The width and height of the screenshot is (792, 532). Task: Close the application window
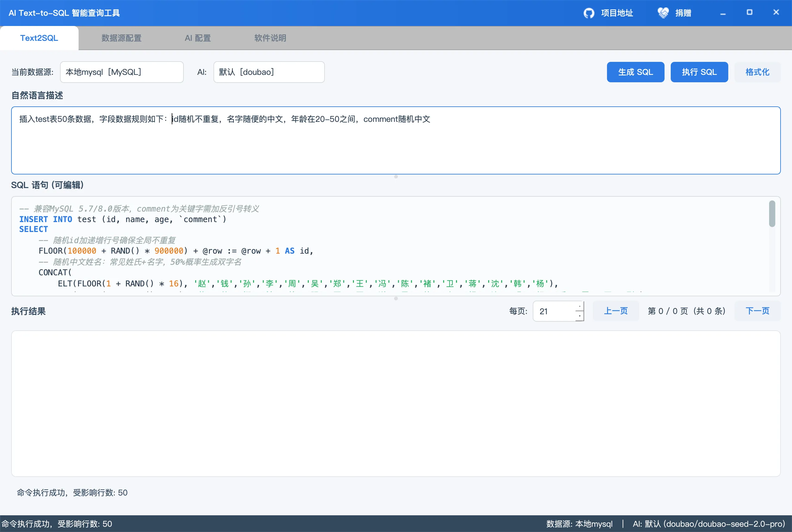776,13
